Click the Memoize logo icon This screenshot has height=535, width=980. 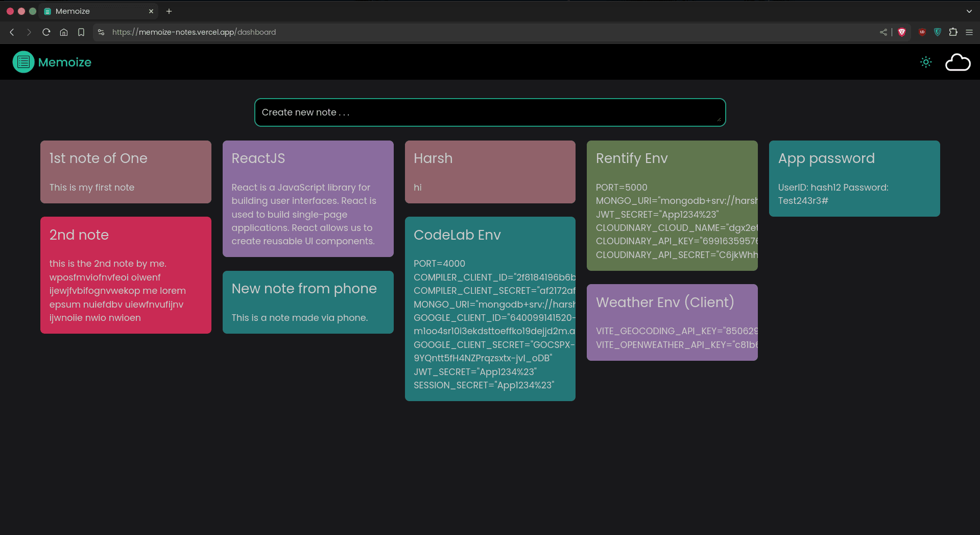point(23,62)
